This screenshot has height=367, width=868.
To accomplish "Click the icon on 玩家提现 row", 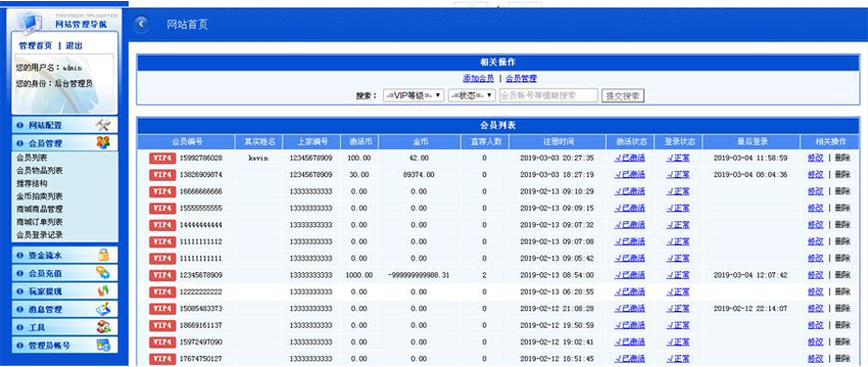I will (x=103, y=291).
